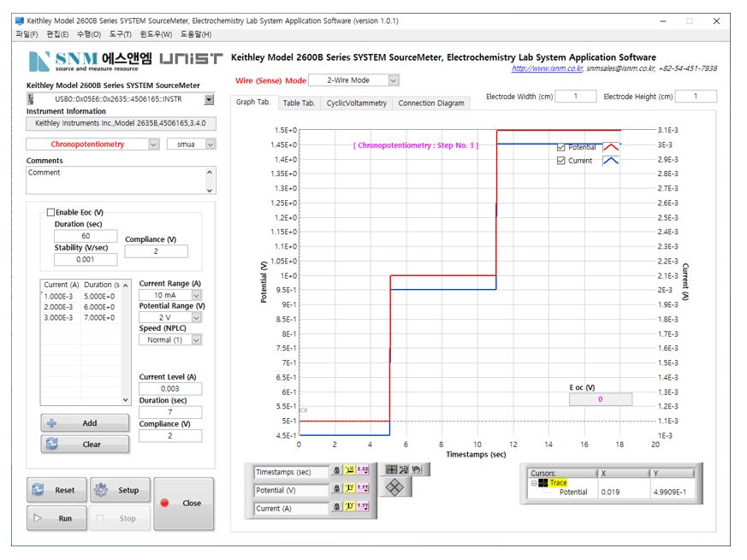Select the graph pan hand tool
This screenshot has width=747, height=560.
point(417,469)
